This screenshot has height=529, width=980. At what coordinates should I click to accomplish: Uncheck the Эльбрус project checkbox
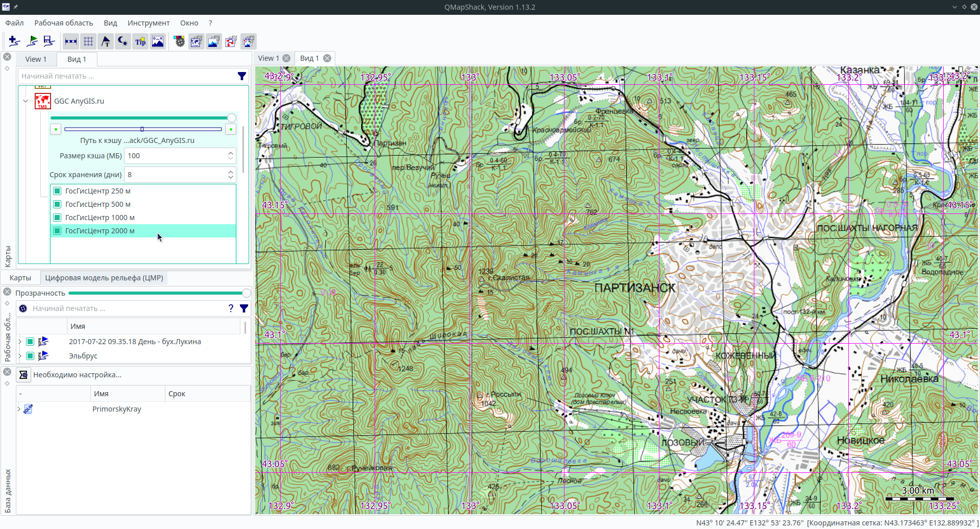point(30,356)
